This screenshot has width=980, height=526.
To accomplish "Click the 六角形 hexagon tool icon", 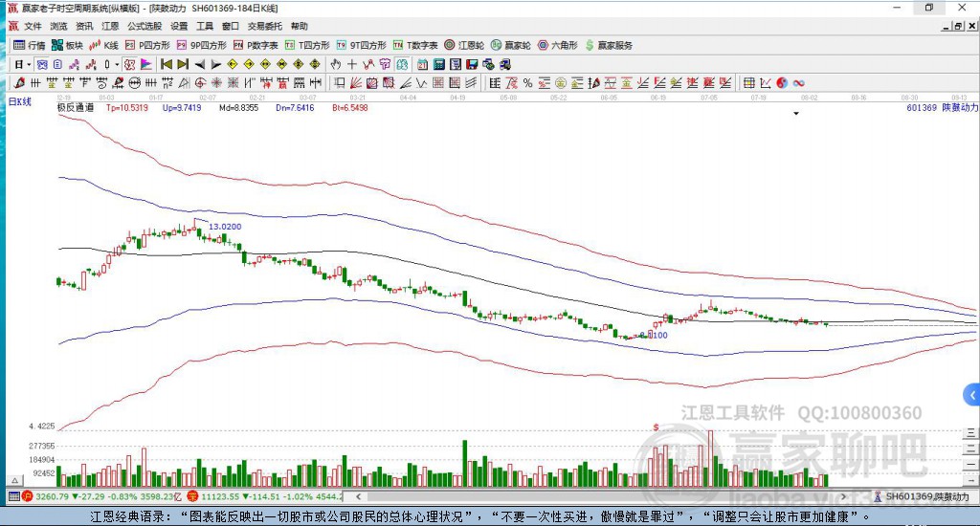I will tap(557, 45).
